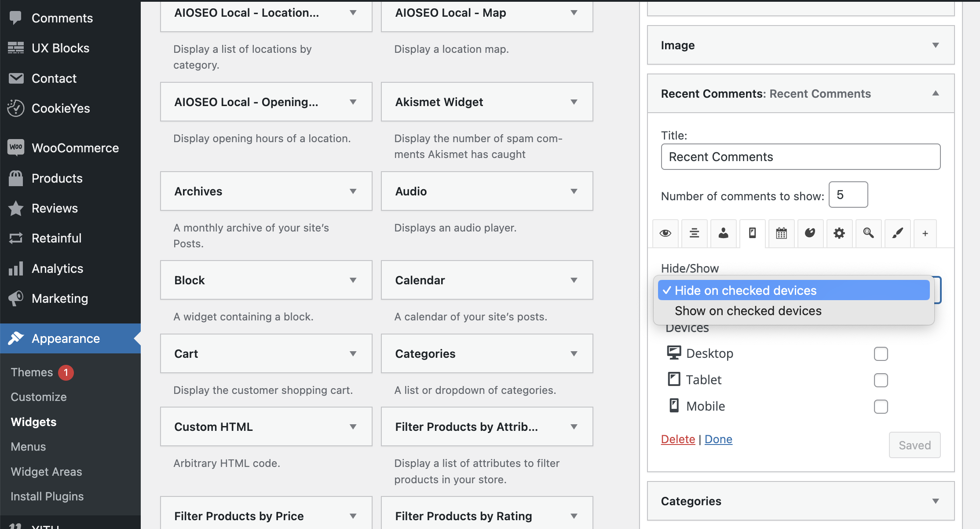Viewport: 980px width, 529px height.
Task: Select the custom logic magnifier tab
Action: [868, 233]
